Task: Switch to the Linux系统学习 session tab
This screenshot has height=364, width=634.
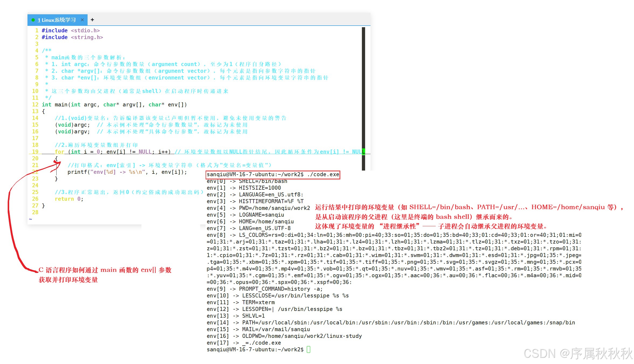Action: [57, 20]
